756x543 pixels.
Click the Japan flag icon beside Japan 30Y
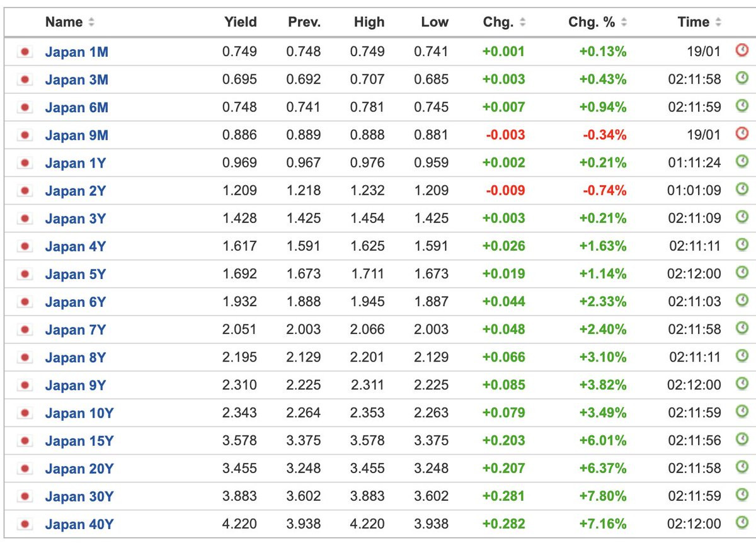tap(25, 496)
